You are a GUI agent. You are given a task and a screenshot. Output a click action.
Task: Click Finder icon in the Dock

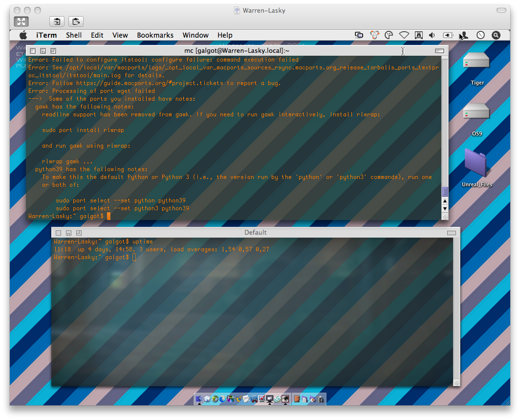pyautogui.click(x=199, y=399)
